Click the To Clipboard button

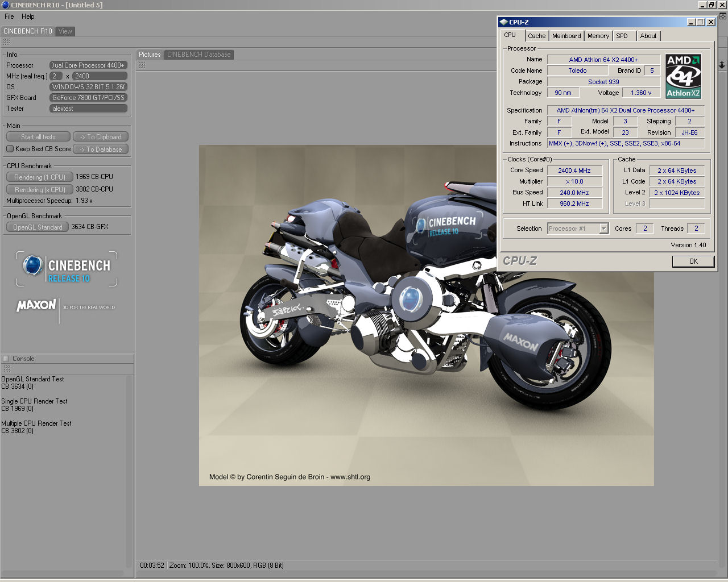tap(101, 137)
